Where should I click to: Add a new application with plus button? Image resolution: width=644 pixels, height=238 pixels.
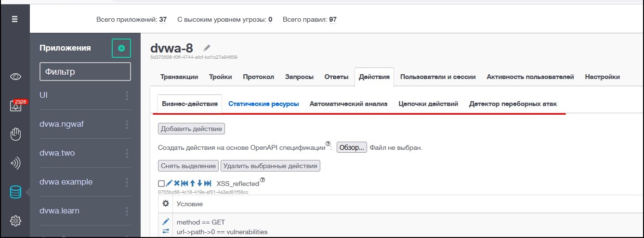(121, 48)
